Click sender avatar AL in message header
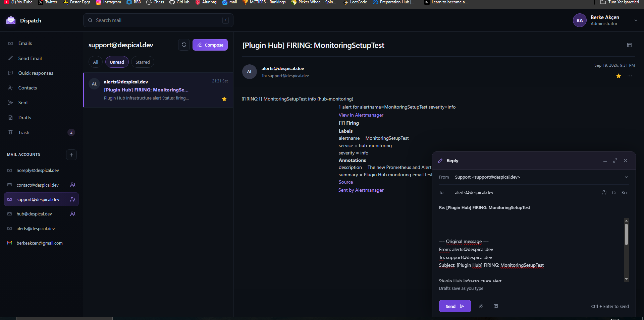The height and width of the screenshot is (320, 644). [x=250, y=72]
